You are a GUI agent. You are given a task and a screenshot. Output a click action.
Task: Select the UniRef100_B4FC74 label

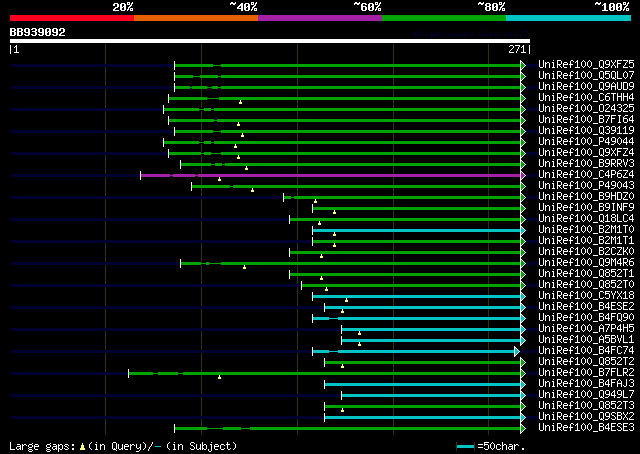[x=586, y=351]
